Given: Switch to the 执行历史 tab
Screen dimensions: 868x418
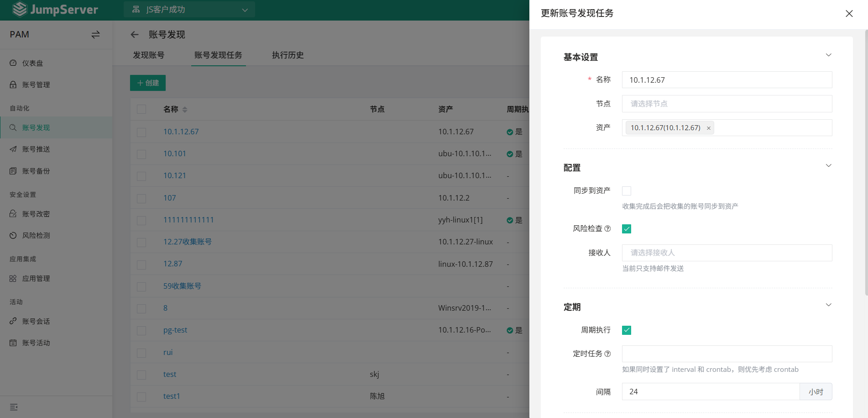Looking at the screenshot, I should pos(287,55).
